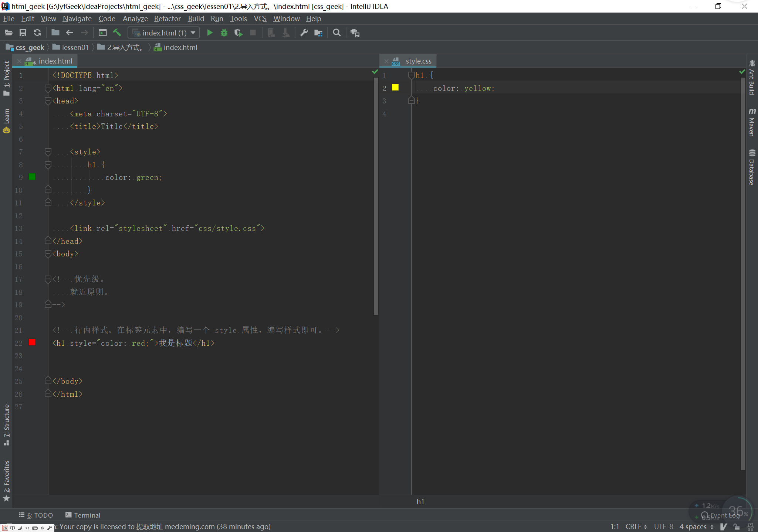The width and height of the screenshot is (758, 532).
Task: Click the Hector inspector icon in status bar
Action: [750, 526]
